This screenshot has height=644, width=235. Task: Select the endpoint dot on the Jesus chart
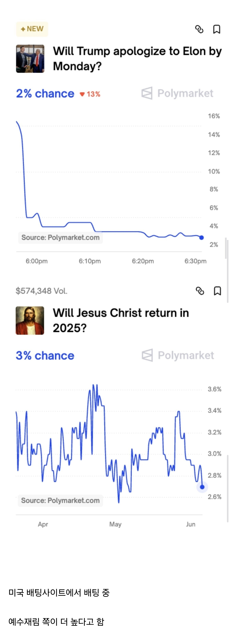click(202, 487)
